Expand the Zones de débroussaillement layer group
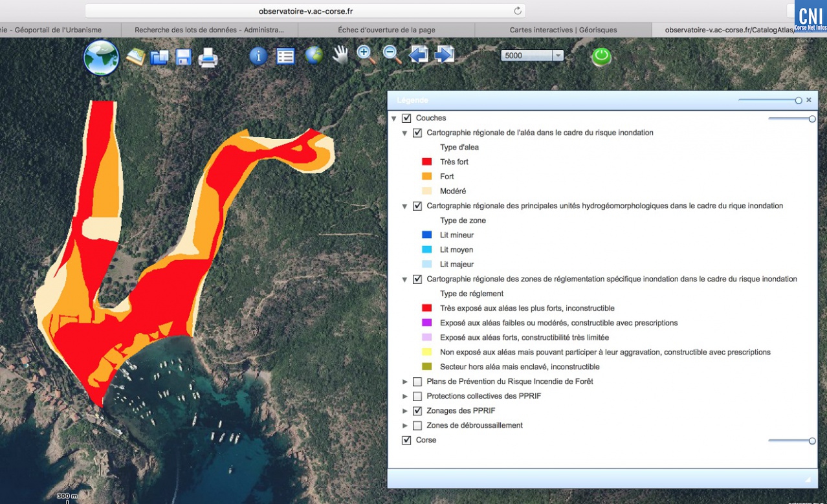This screenshot has height=504, width=827. click(405, 426)
